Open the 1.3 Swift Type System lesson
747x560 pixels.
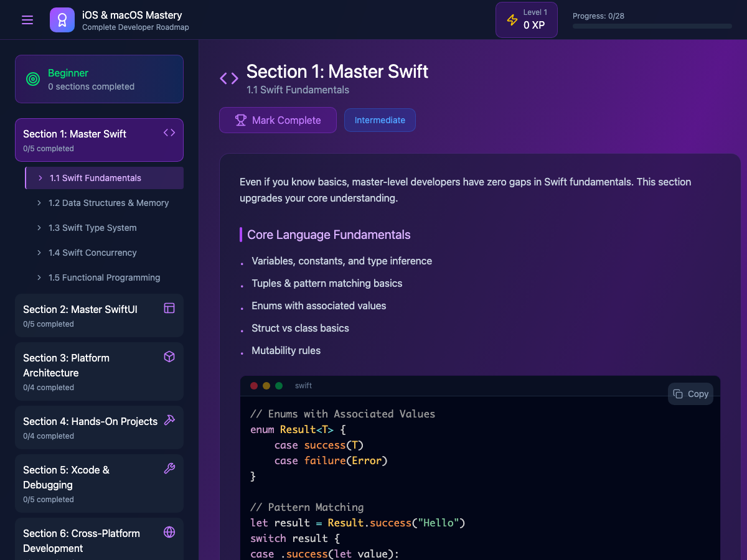[x=104, y=228]
